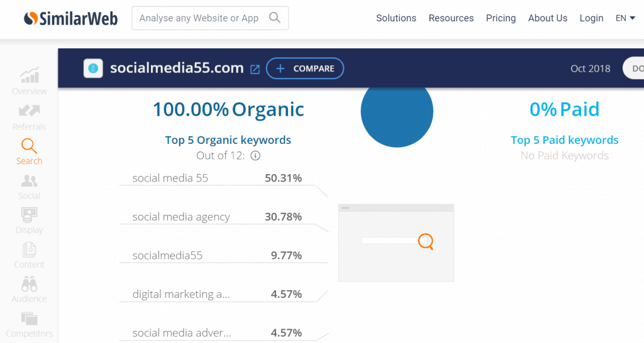Click the 30.78% value
Image resolution: width=644 pixels, height=343 pixels.
point(284,217)
